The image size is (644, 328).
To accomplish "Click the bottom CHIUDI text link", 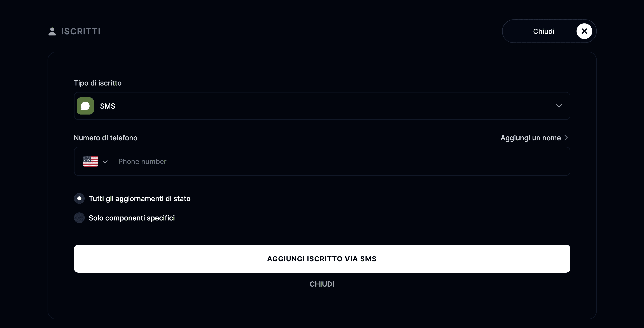I will (x=322, y=284).
